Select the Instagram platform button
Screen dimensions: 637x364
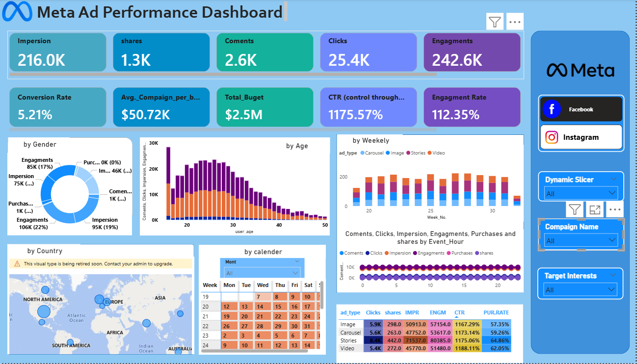[x=581, y=137]
